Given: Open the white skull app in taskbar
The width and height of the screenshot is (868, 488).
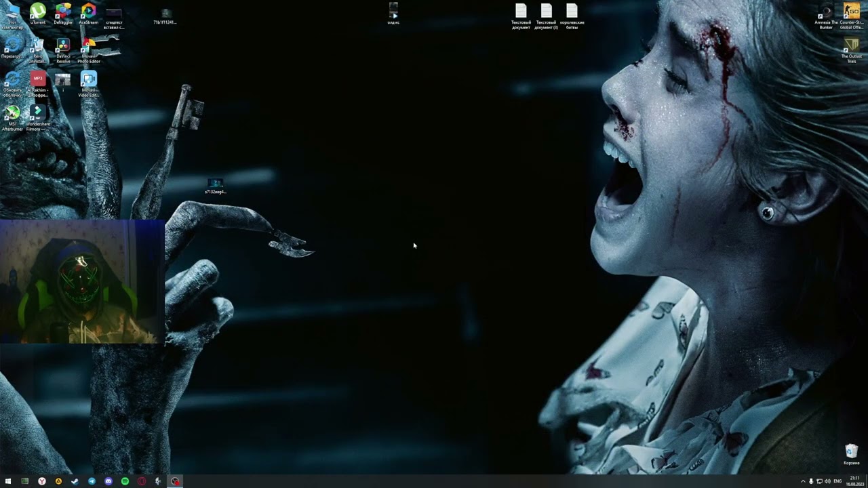Looking at the screenshot, I should coord(158,481).
